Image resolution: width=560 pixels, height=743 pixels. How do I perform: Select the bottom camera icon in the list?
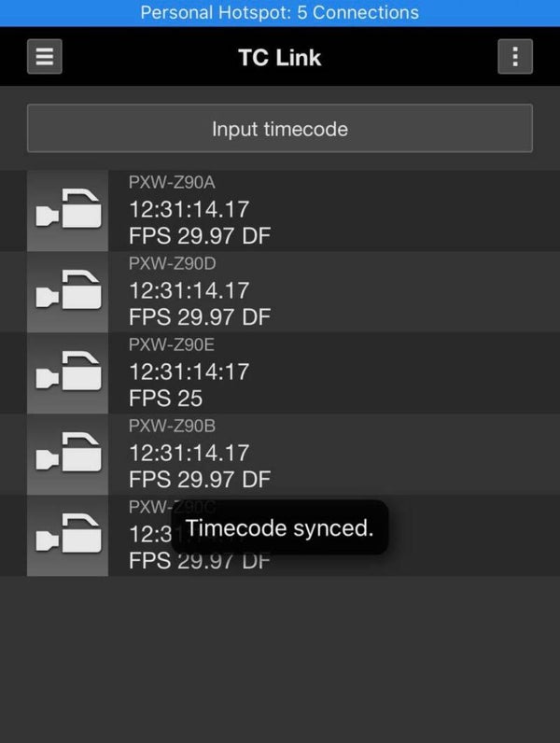point(68,536)
